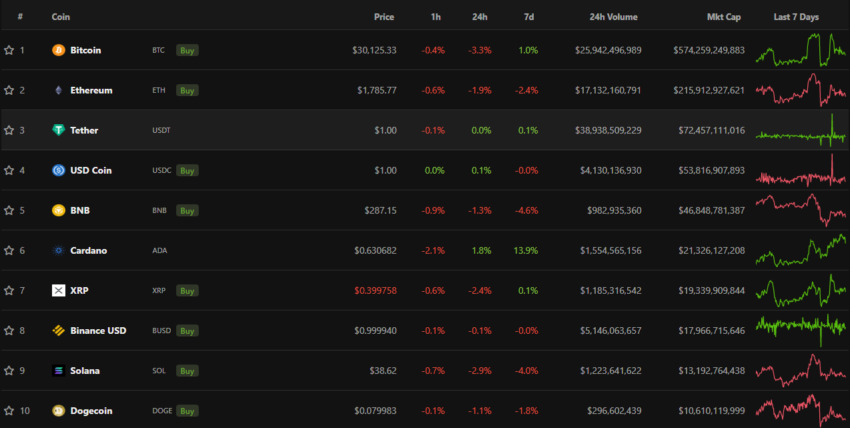The width and height of the screenshot is (850, 428).
Task: Open the Bitcoin coin name link
Action: (86, 50)
